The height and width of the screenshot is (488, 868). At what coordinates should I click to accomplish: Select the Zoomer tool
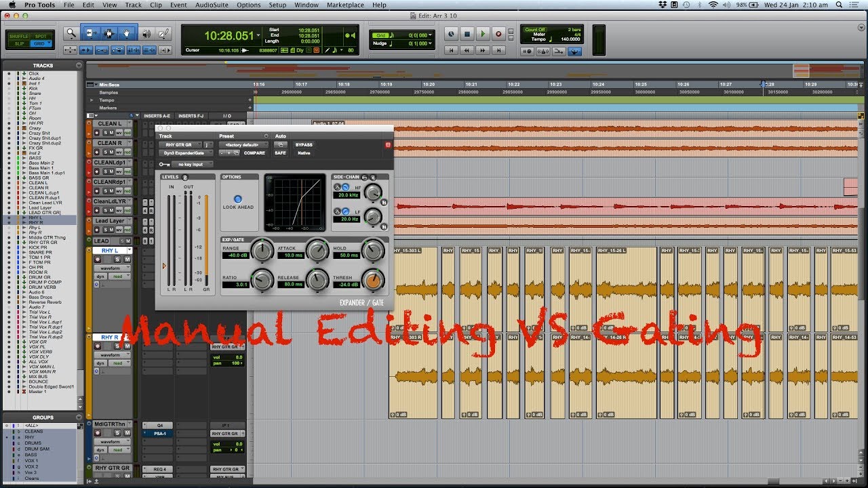coord(71,33)
